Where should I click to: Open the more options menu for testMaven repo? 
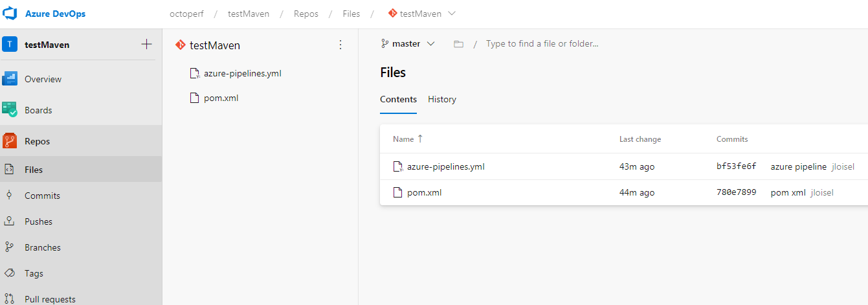tap(340, 45)
